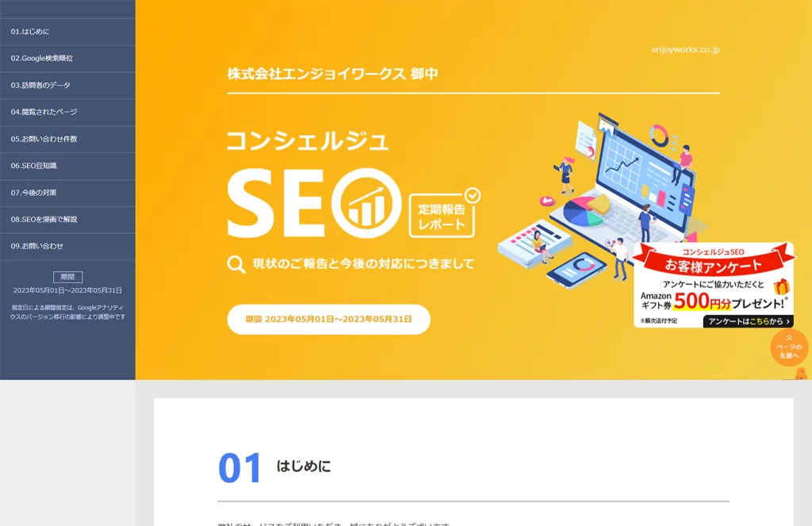Screen dimensions: 812x526
Task: Click the magnifying glass search icon
Action: pos(234,264)
